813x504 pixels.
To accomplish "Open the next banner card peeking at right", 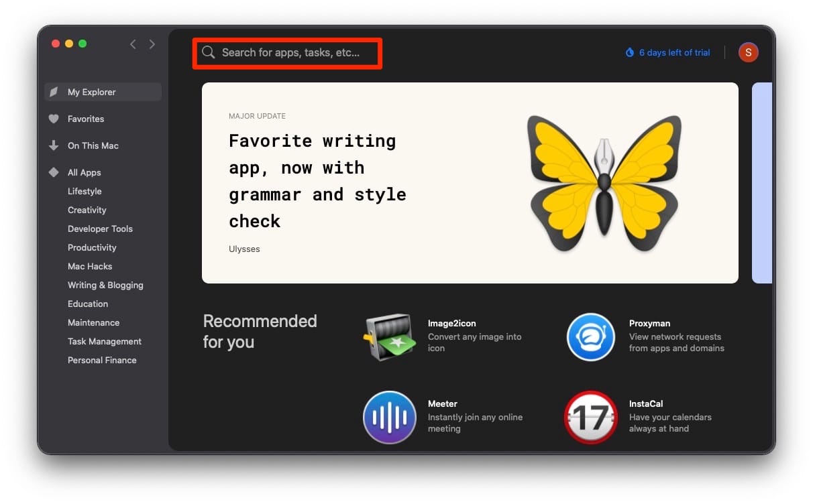I will pos(762,183).
